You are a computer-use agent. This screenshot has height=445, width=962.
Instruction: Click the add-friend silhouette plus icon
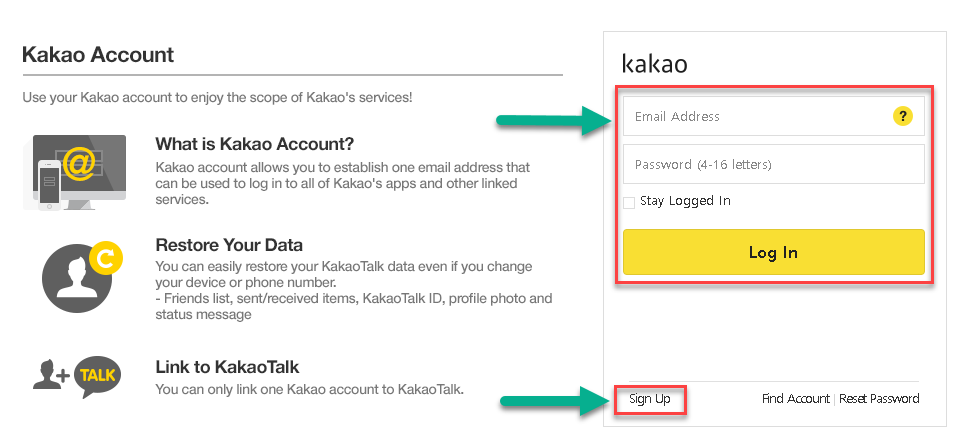point(52,374)
